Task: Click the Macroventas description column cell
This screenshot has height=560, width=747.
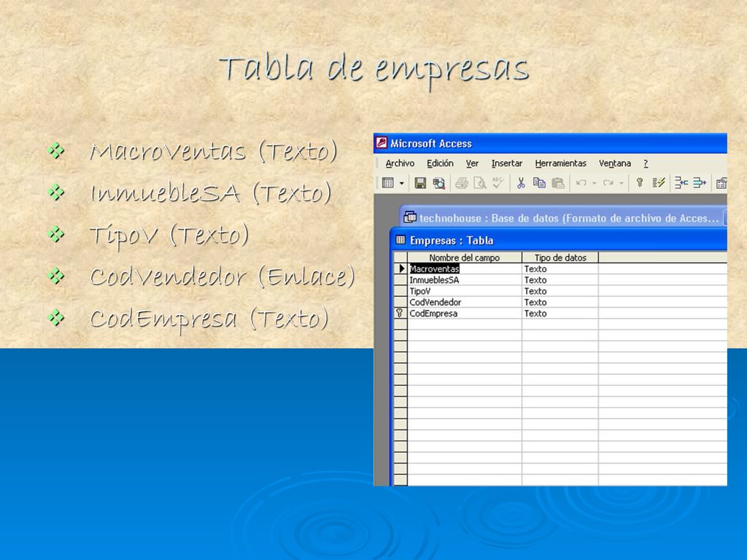Action: [x=663, y=268]
